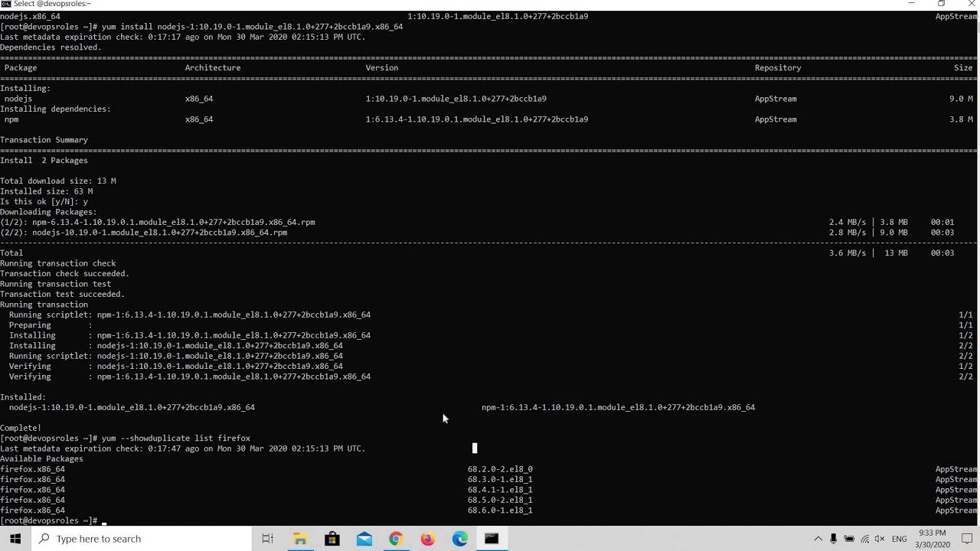This screenshot has height=551, width=980.
Task: Click the 'Repository' column header text
Action: pos(778,68)
